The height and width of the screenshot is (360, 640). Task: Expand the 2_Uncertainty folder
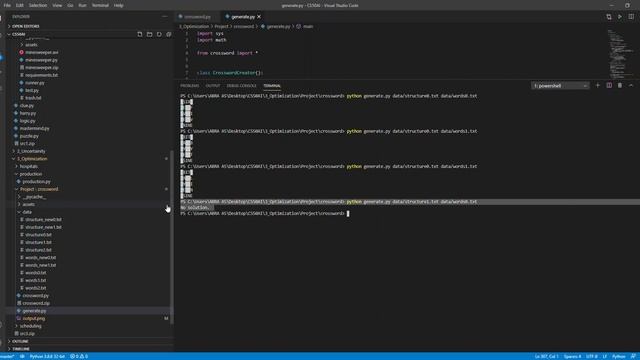31,151
